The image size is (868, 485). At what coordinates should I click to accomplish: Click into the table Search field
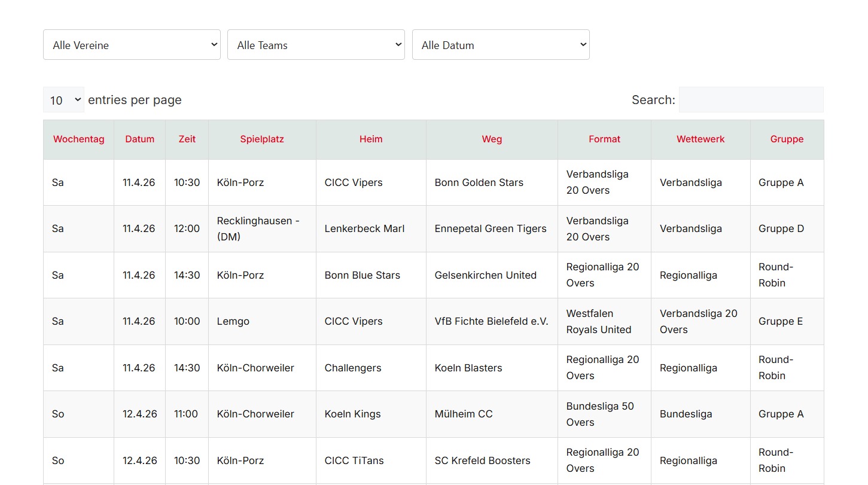click(751, 100)
